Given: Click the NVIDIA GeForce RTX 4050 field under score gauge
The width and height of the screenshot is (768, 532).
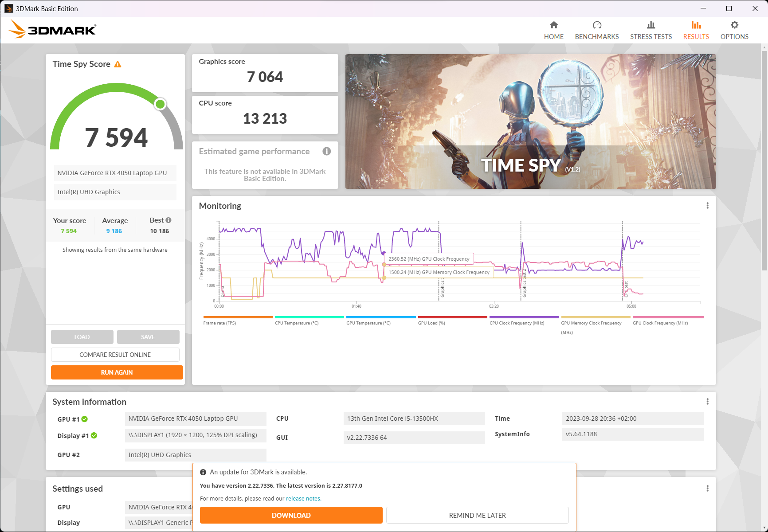Looking at the screenshot, I should pyautogui.click(x=115, y=173).
